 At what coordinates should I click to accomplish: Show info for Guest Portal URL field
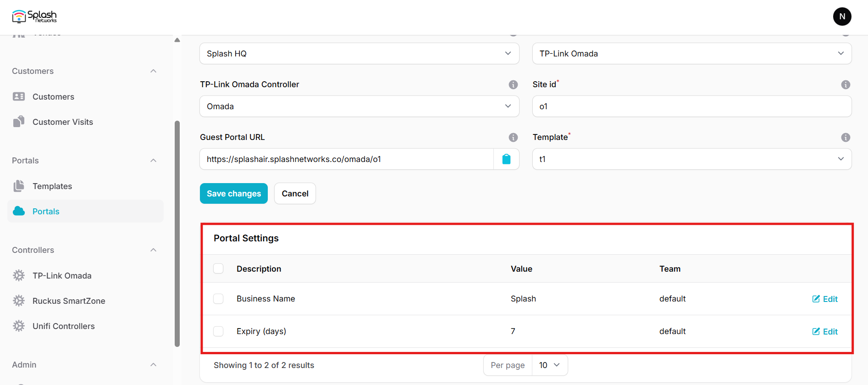(513, 137)
